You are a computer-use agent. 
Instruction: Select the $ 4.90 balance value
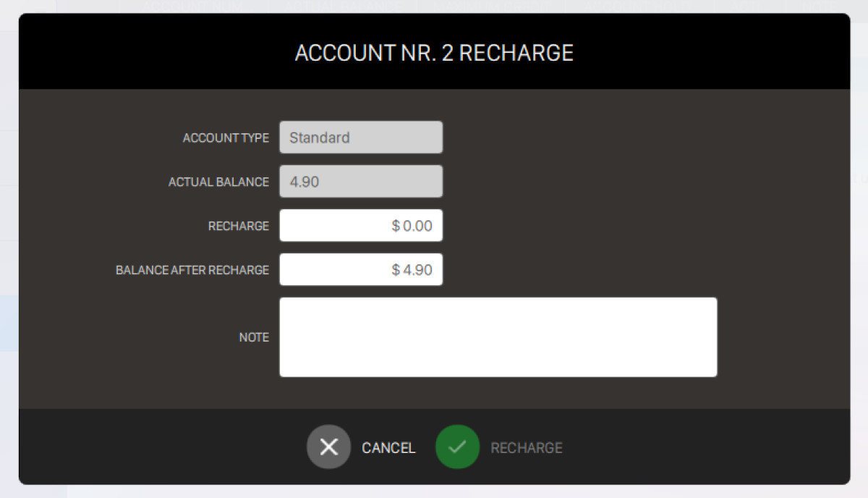coord(412,270)
